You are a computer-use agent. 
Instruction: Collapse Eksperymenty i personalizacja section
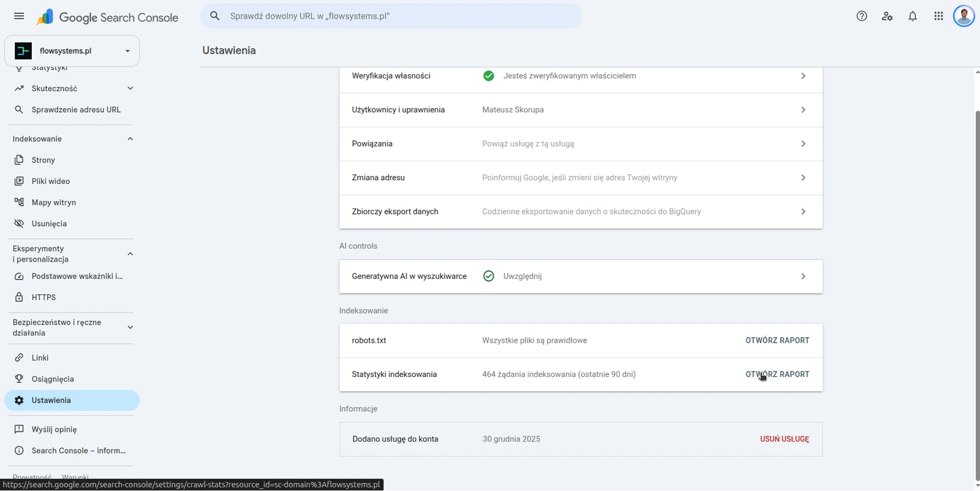[130, 254]
